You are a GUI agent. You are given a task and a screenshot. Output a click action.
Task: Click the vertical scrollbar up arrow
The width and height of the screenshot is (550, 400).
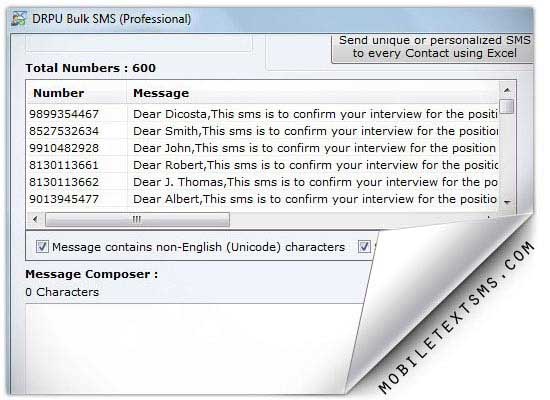point(507,91)
